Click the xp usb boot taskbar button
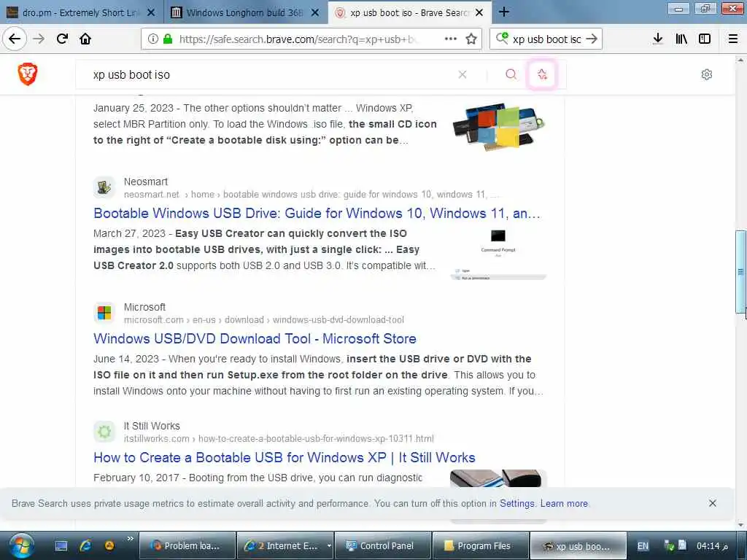The image size is (747, 560). 578,545
